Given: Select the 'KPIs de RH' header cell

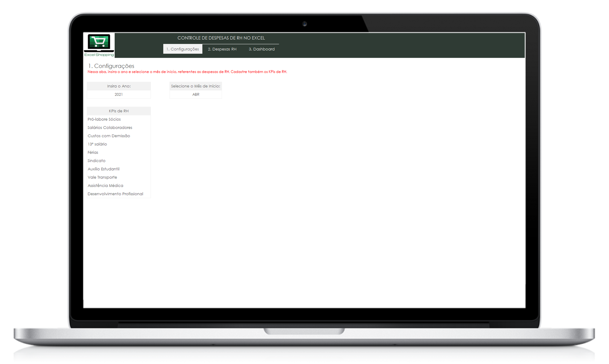Looking at the screenshot, I should point(119,111).
